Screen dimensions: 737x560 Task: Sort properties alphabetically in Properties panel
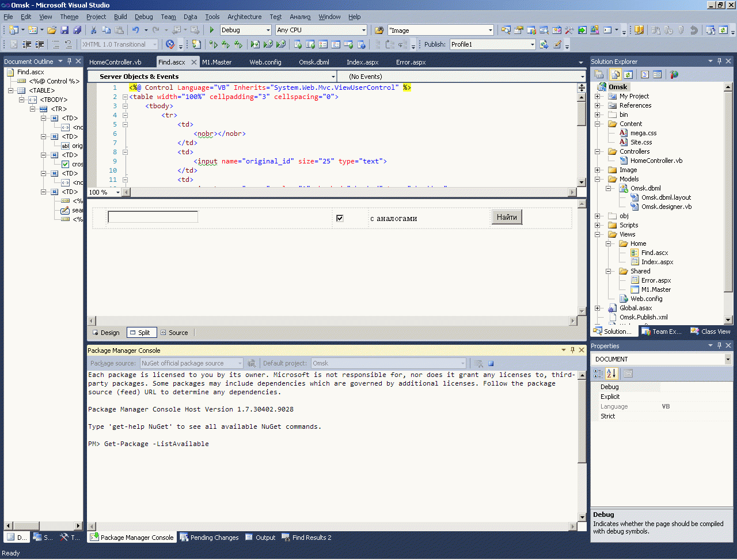pos(611,374)
